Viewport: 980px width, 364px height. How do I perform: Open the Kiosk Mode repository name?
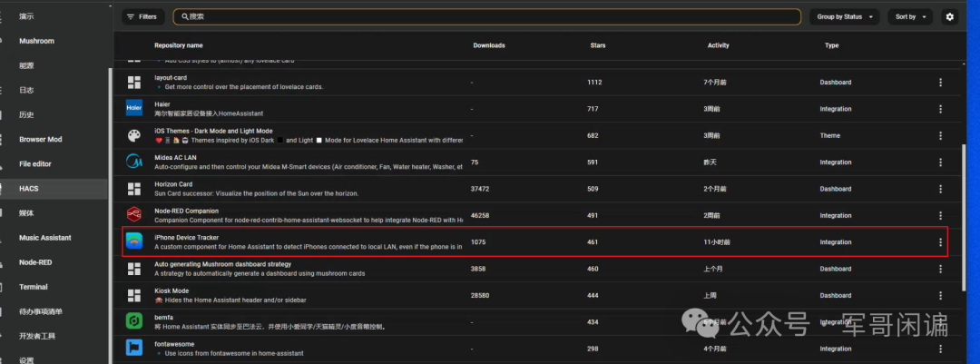(x=171, y=290)
